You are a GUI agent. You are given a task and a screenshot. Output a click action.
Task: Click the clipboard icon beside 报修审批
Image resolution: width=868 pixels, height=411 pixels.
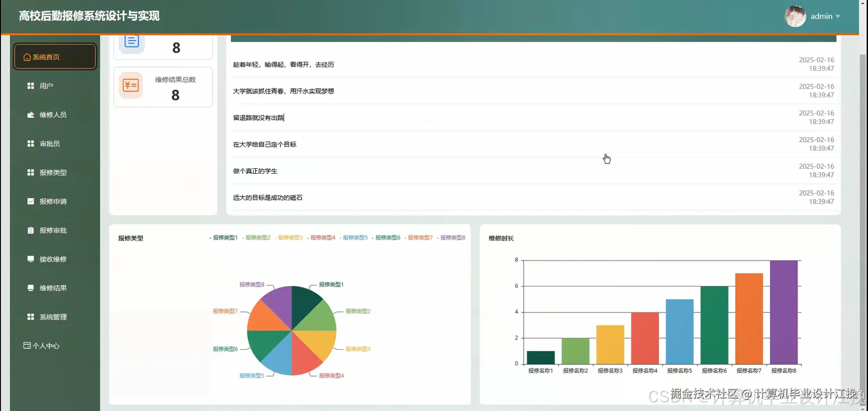(x=30, y=231)
